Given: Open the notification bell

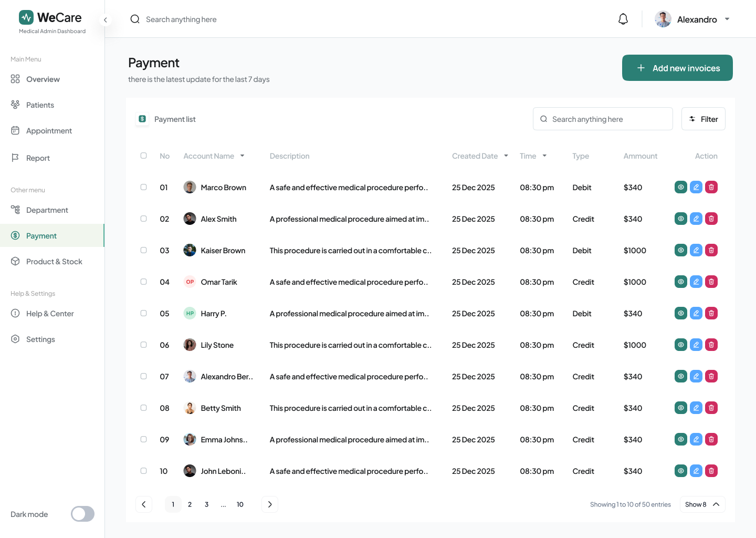Looking at the screenshot, I should point(623,19).
